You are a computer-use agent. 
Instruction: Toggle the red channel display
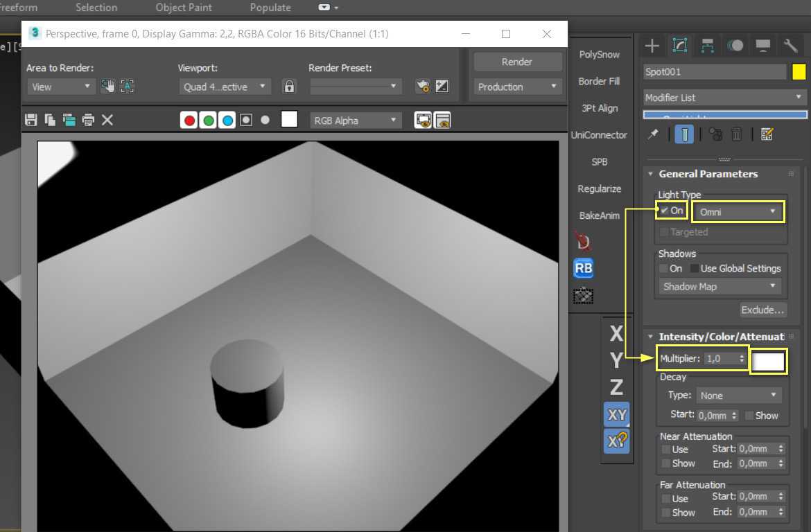[x=189, y=120]
